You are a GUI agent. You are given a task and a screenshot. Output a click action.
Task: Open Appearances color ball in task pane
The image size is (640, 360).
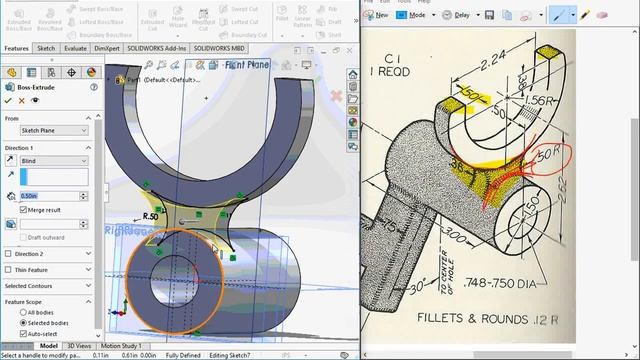pos(353,122)
